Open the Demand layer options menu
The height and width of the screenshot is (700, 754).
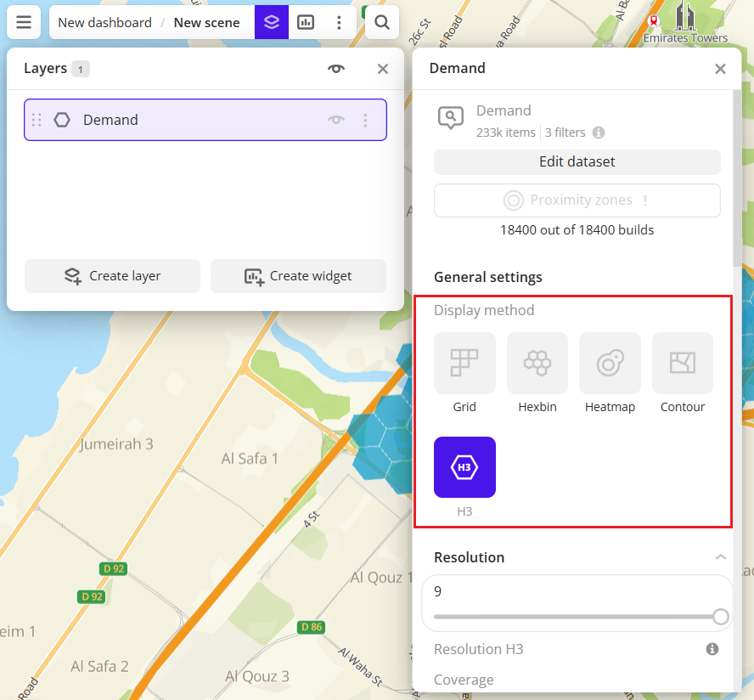point(366,120)
